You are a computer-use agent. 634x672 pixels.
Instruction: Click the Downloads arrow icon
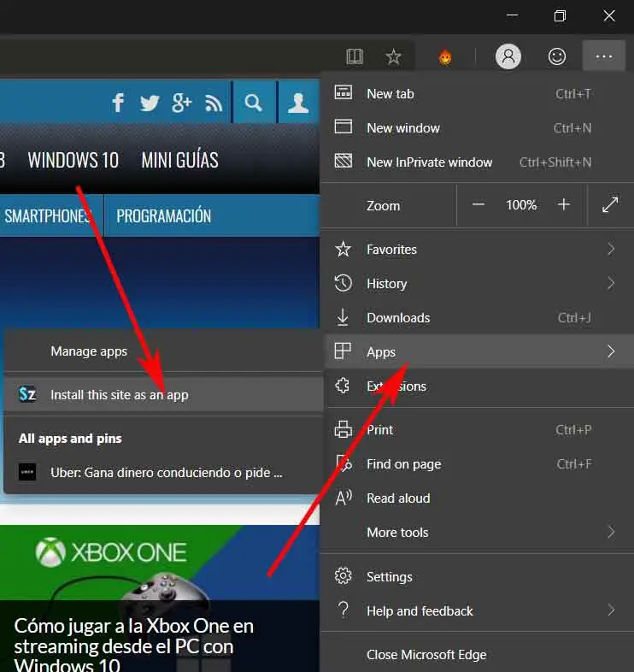(343, 317)
